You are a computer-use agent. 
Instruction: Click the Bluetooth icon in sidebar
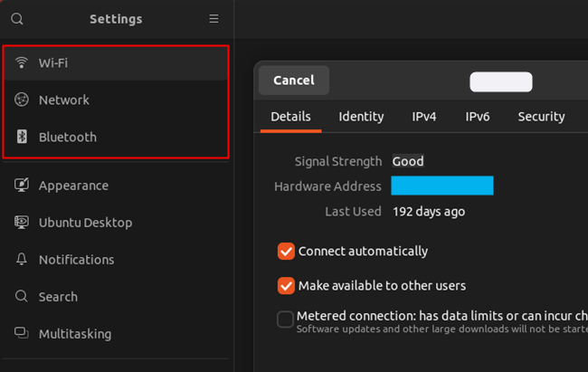click(22, 138)
